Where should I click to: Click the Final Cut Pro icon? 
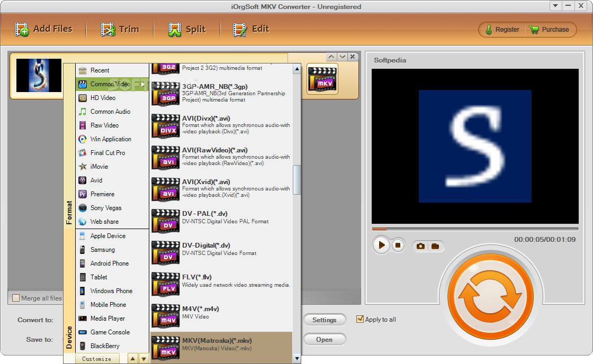click(83, 153)
